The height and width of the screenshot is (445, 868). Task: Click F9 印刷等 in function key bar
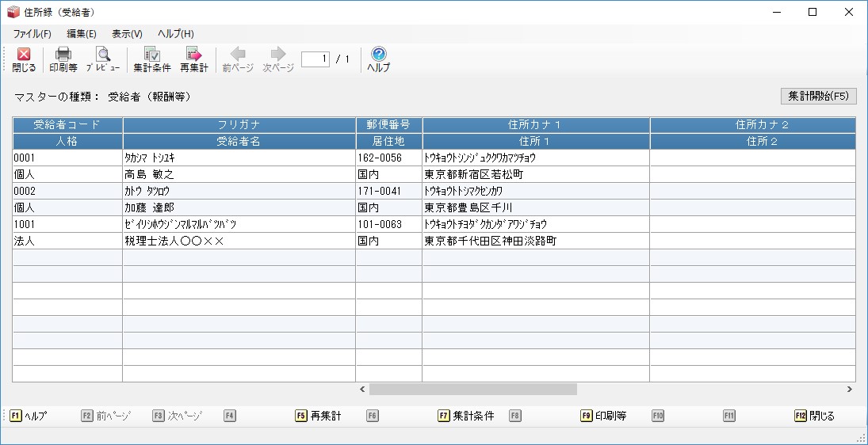point(603,416)
